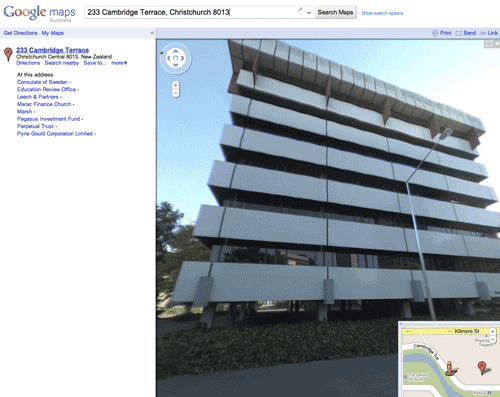Close the Street View panel
This screenshot has height=397, width=500.
point(497,44)
